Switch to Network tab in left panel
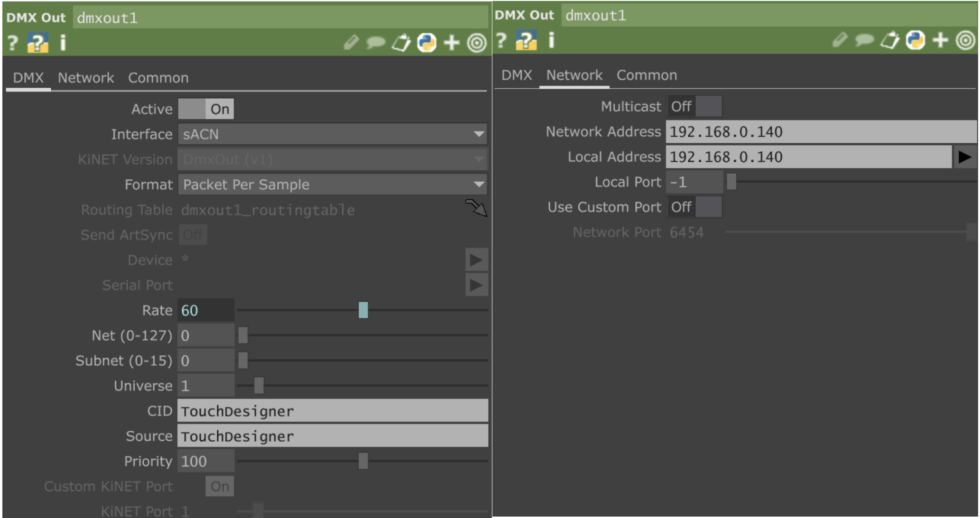Viewport: 980px width, 518px height. [x=86, y=78]
